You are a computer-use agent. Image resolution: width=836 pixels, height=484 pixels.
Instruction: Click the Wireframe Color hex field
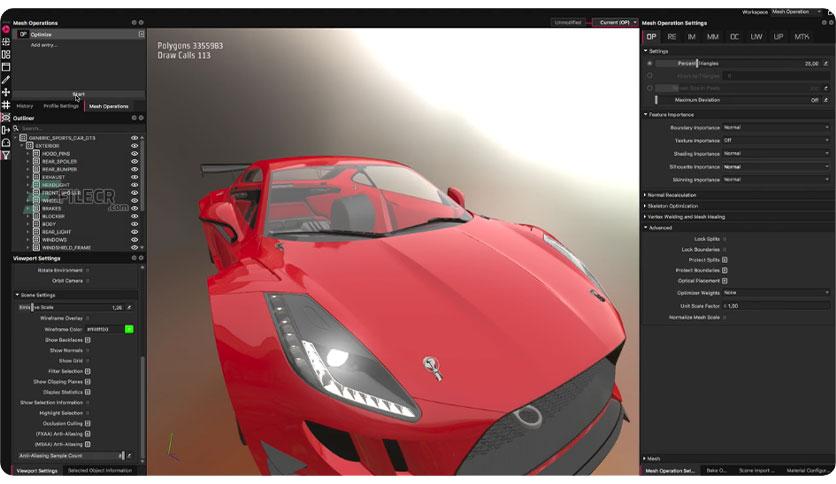pyautogui.click(x=103, y=329)
